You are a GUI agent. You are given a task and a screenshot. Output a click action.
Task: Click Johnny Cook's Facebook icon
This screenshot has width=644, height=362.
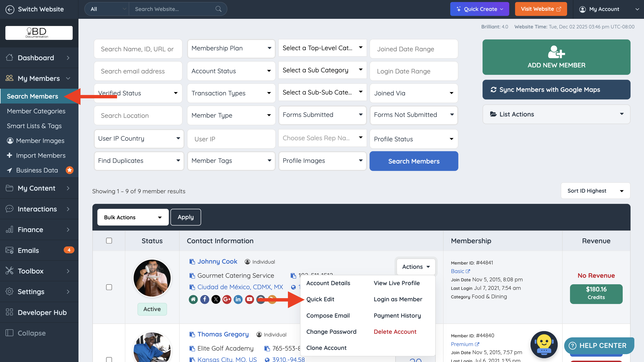205,299
